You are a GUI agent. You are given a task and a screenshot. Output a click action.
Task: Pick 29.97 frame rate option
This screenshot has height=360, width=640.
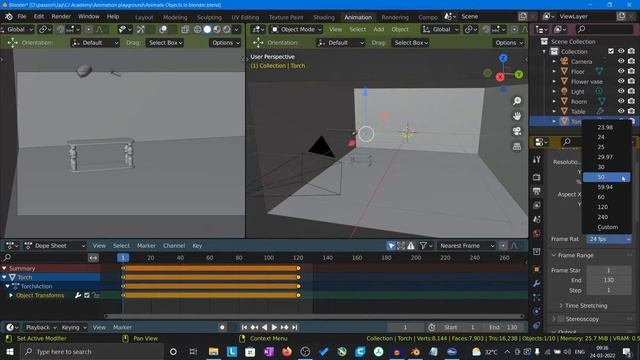(606, 157)
